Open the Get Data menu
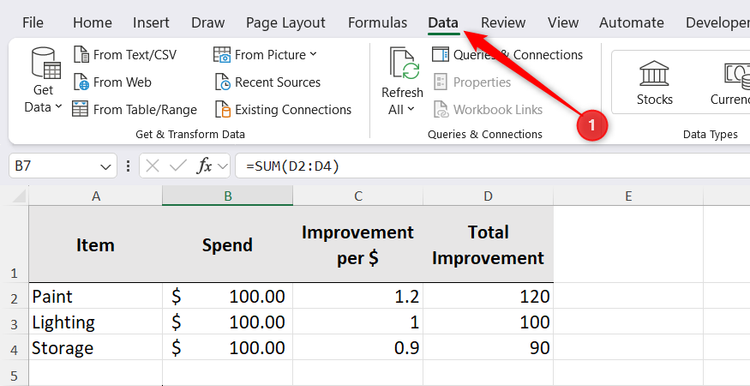This screenshot has width=750, height=386. click(x=43, y=80)
